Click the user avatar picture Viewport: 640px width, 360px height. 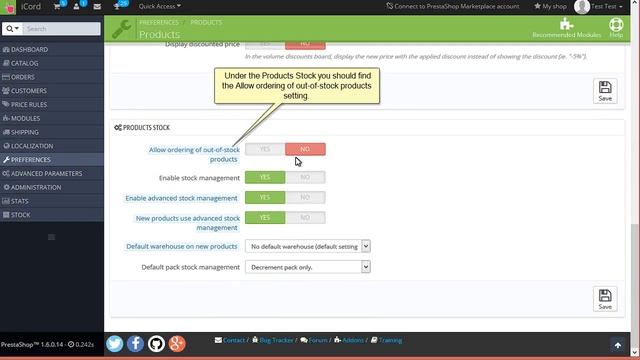[582, 7]
